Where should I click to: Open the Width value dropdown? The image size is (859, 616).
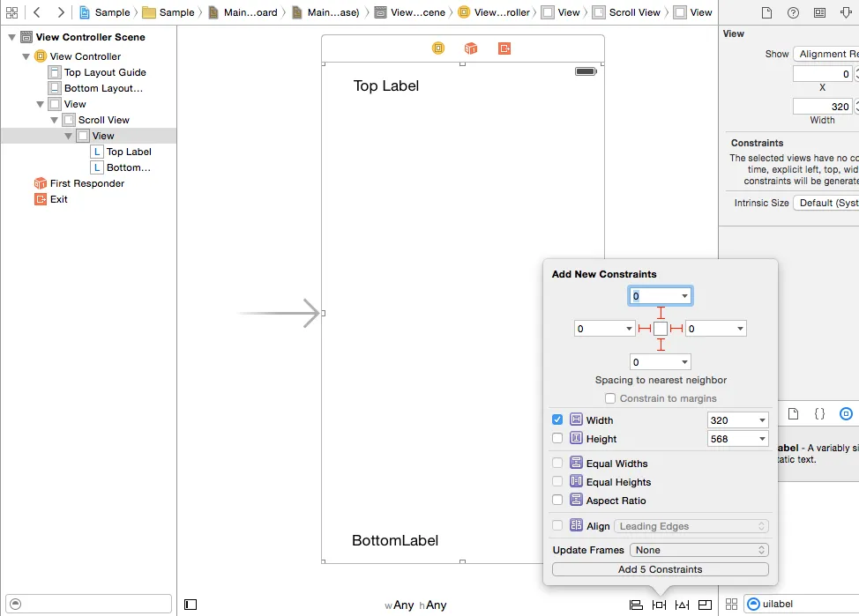coord(762,420)
